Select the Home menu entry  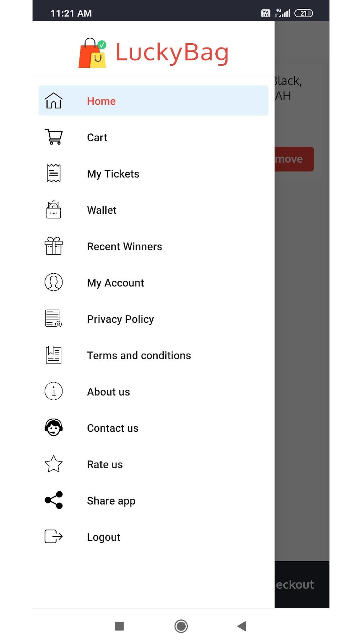coord(102,101)
